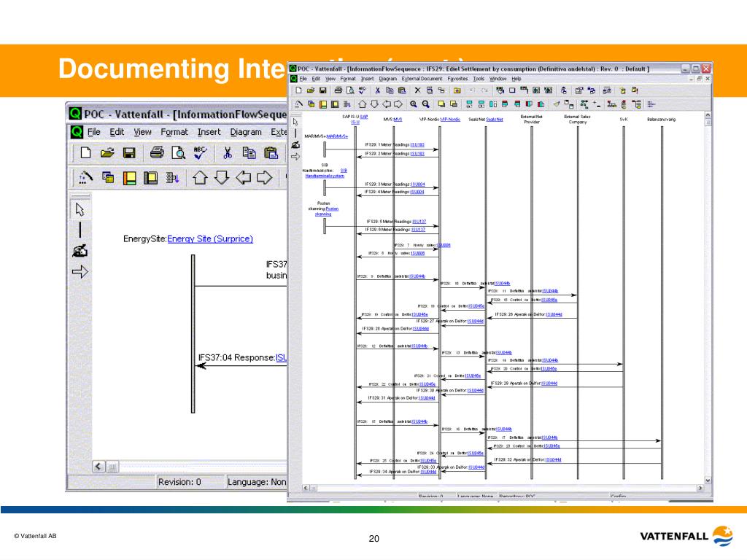This screenshot has height=560, width=747.
Task: Click Cut scissors icon in back window
Action: [228, 152]
